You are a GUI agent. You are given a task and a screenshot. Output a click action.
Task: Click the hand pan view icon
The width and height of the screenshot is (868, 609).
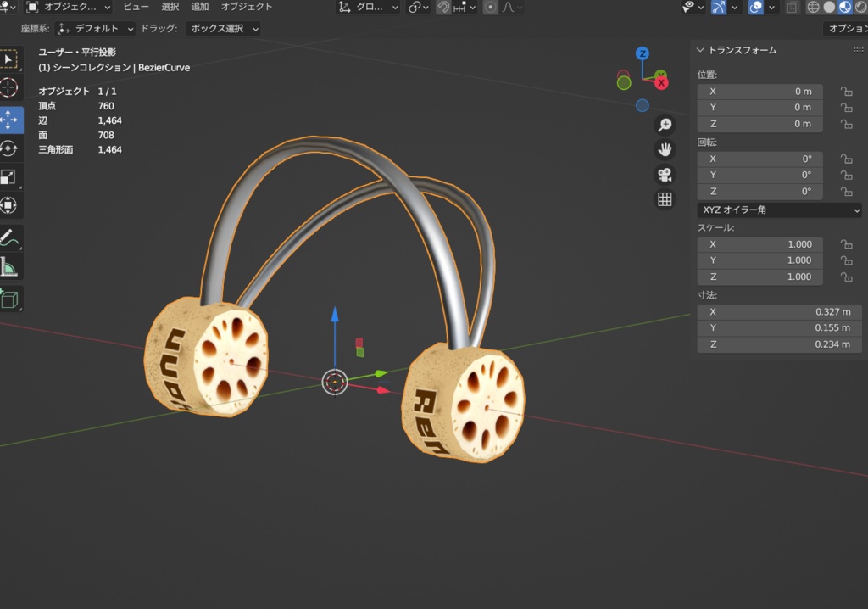665,150
